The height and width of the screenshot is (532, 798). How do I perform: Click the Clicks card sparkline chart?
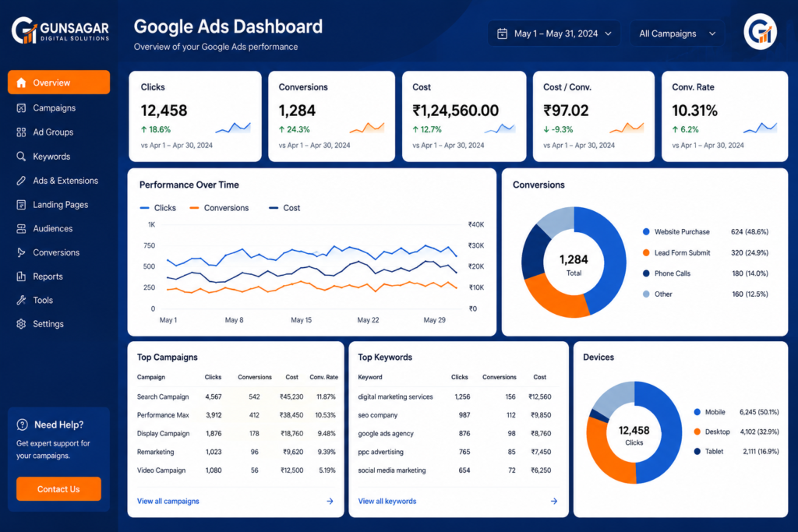233,128
